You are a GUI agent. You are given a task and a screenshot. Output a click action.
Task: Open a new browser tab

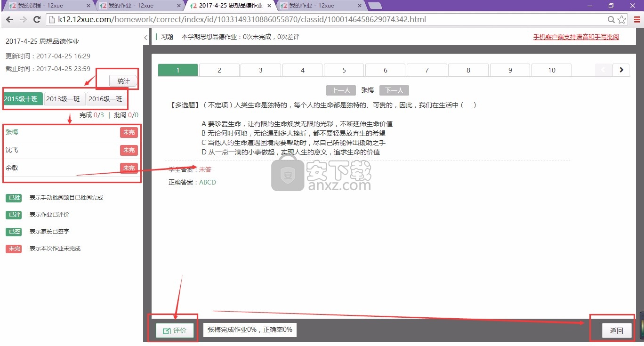coord(375,6)
